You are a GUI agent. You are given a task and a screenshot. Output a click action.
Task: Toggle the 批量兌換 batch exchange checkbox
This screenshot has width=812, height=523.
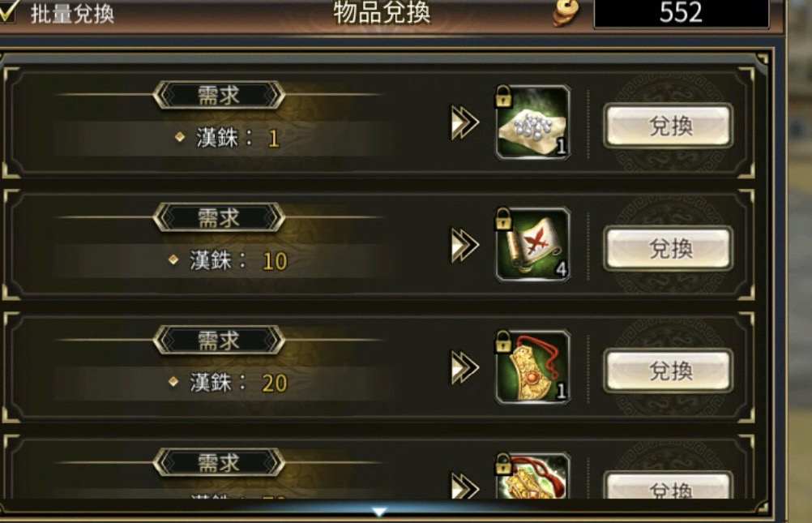[x=7, y=11]
